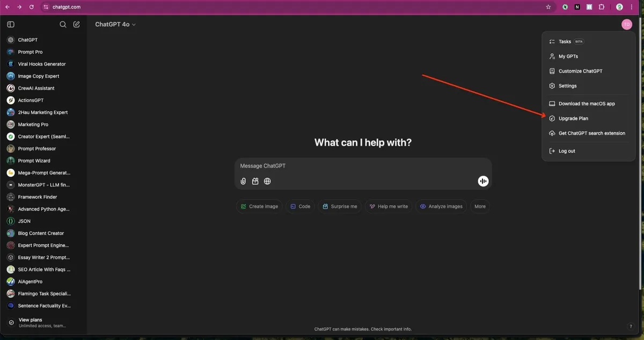
Task: Open the chat search magnifier icon
Action: (x=63, y=24)
